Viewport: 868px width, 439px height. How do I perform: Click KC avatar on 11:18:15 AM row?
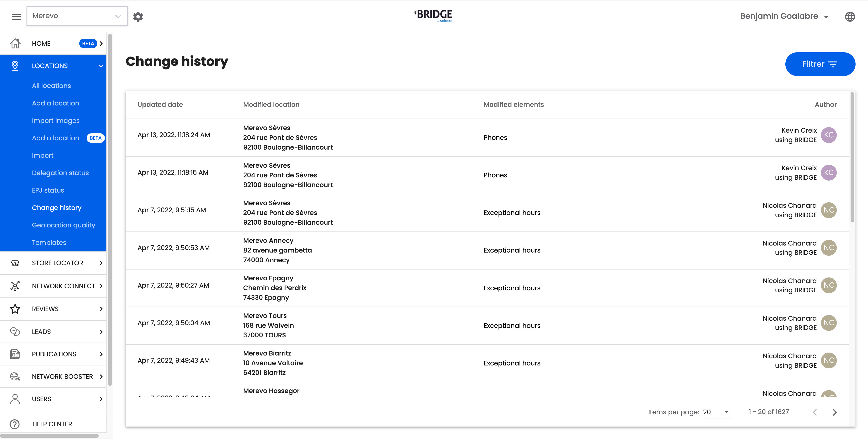829,172
